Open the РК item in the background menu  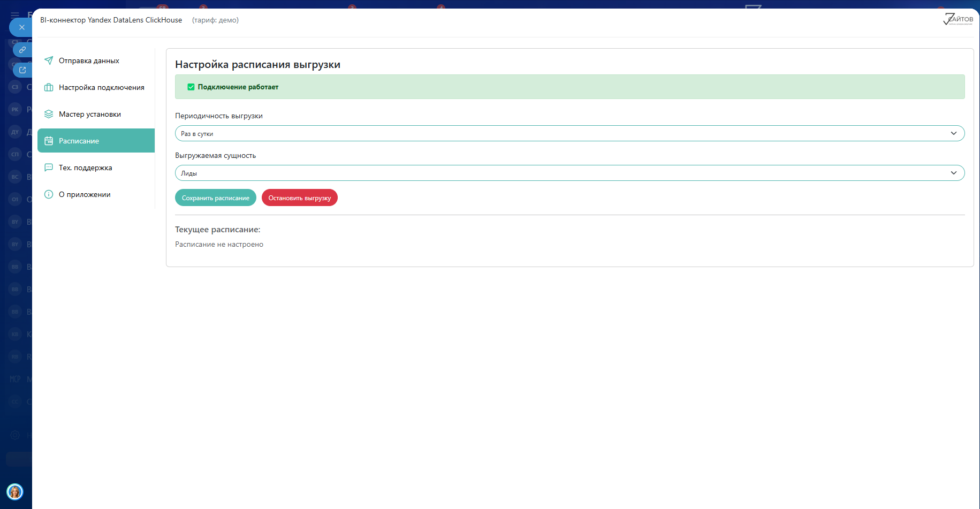click(x=15, y=110)
